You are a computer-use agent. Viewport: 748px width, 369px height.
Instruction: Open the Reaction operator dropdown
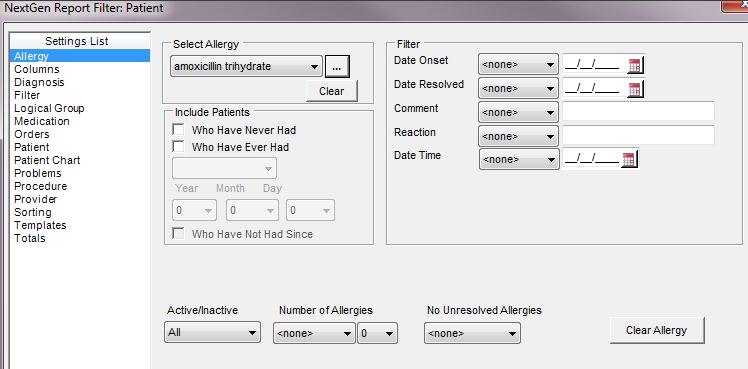[x=518, y=136]
